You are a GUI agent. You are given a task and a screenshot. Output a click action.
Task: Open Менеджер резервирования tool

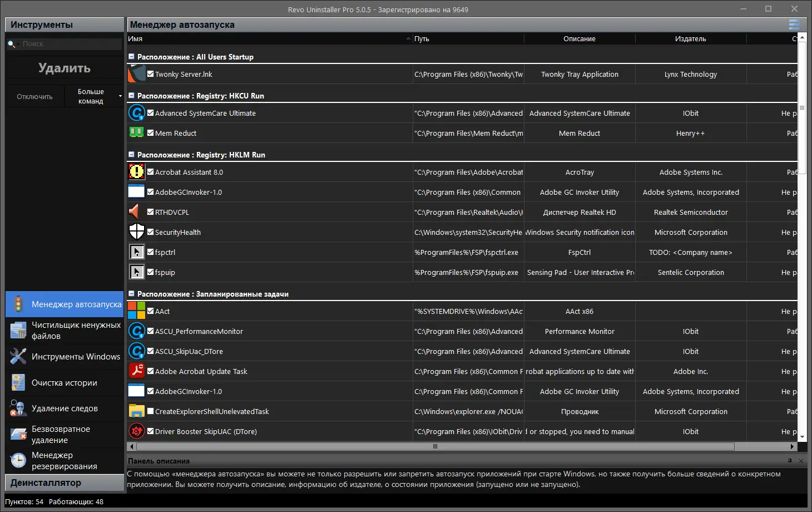click(x=65, y=461)
